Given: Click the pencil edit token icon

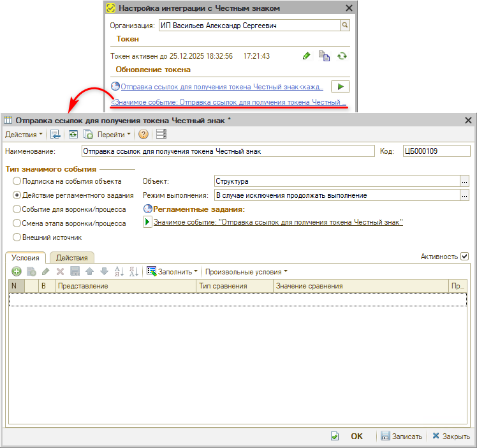Looking at the screenshot, I should (x=307, y=56).
